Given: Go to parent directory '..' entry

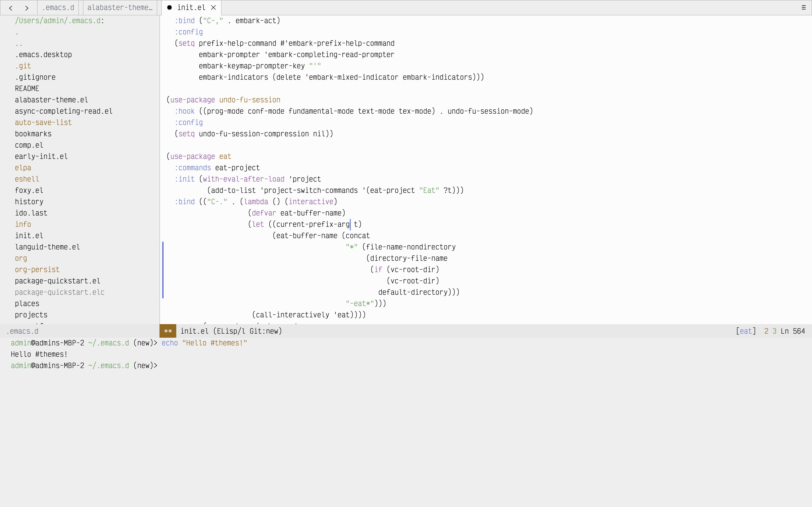Looking at the screenshot, I should tap(19, 44).
